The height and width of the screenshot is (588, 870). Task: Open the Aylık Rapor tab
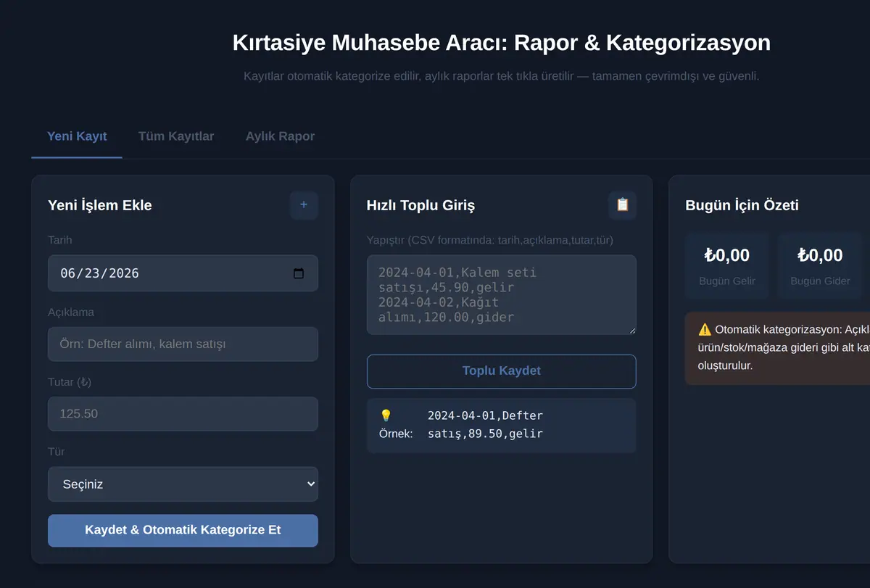pyautogui.click(x=280, y=136)
